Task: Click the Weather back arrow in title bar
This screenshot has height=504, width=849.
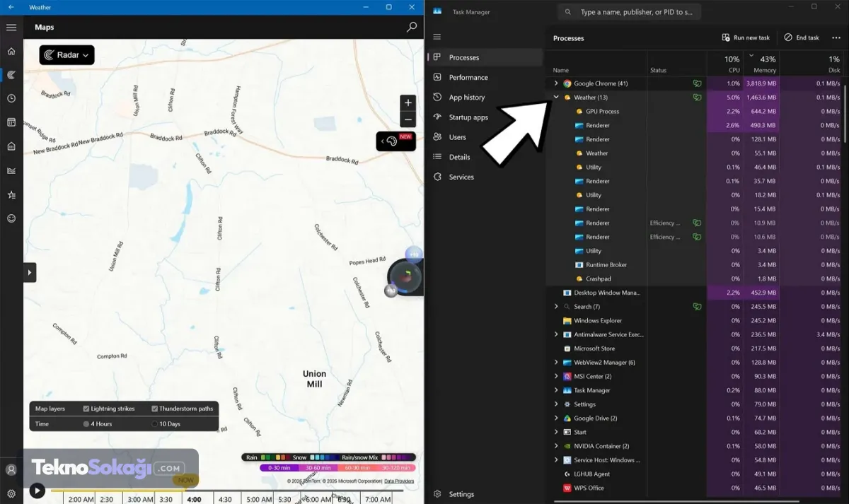Action: tap(11, 7)
